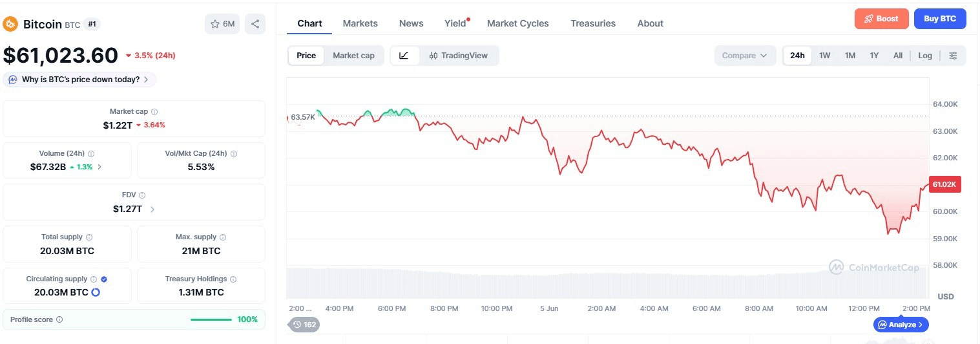Add Bitcoin to watchlist with star button
This screenshot has width=980, height=344.
222,24
